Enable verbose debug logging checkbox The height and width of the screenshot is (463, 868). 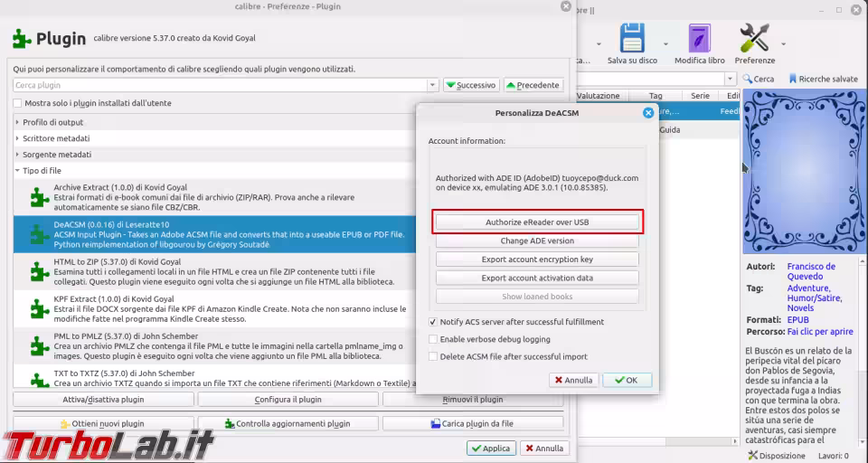coord(433,339)
